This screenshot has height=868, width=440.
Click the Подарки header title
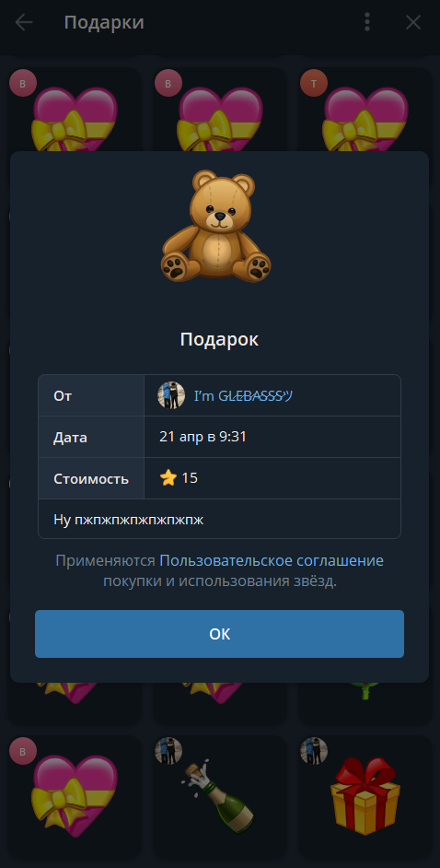pos(104,23)
